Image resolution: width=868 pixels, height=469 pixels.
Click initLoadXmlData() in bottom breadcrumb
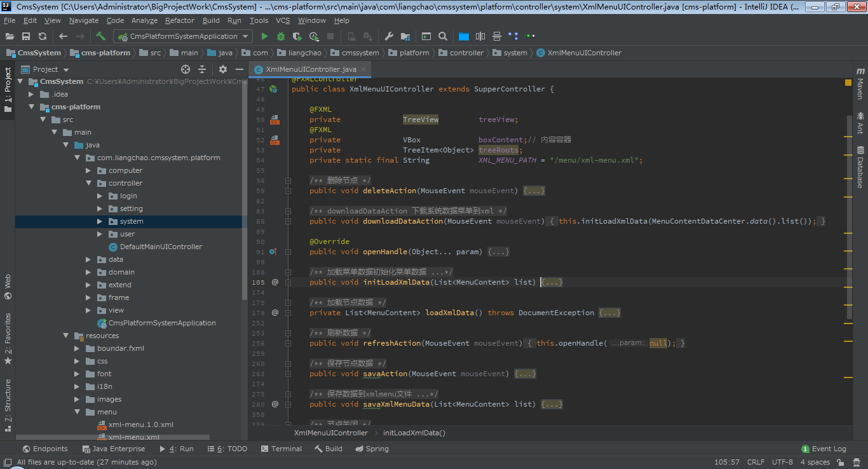coord(414,433)
